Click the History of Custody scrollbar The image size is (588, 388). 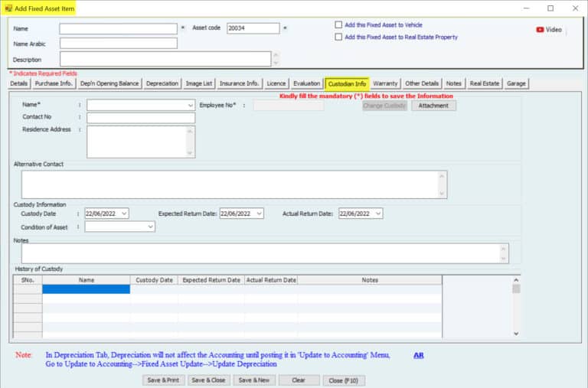click(x=516, y=310)
